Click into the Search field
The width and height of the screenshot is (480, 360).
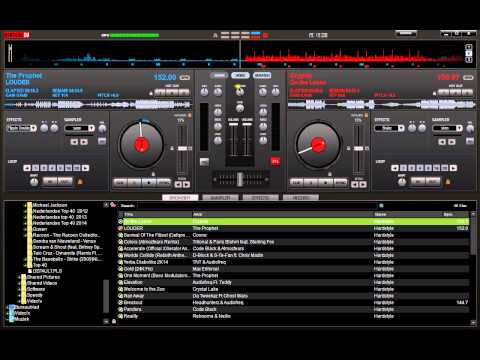[257, 206]
